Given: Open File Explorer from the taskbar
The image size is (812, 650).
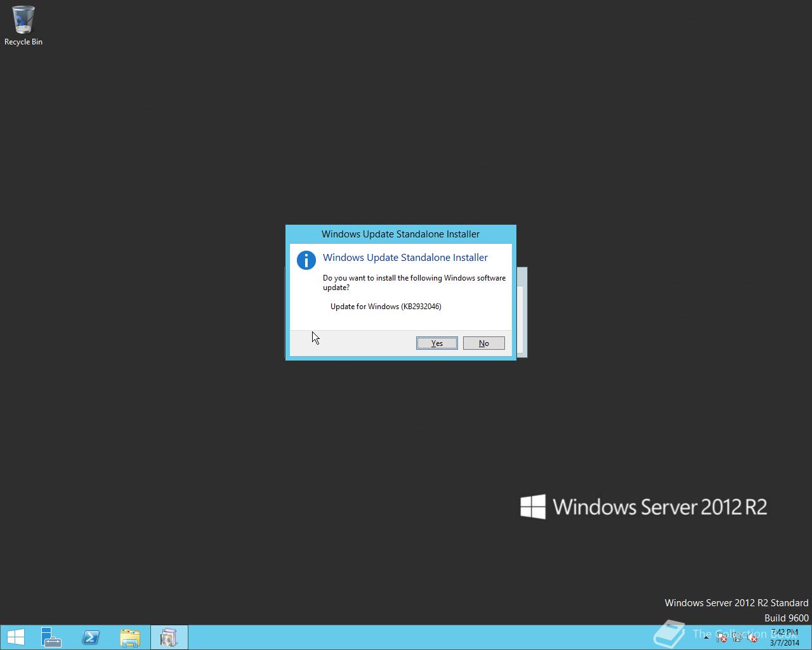Looking at the screenshot, I should 130,637.
